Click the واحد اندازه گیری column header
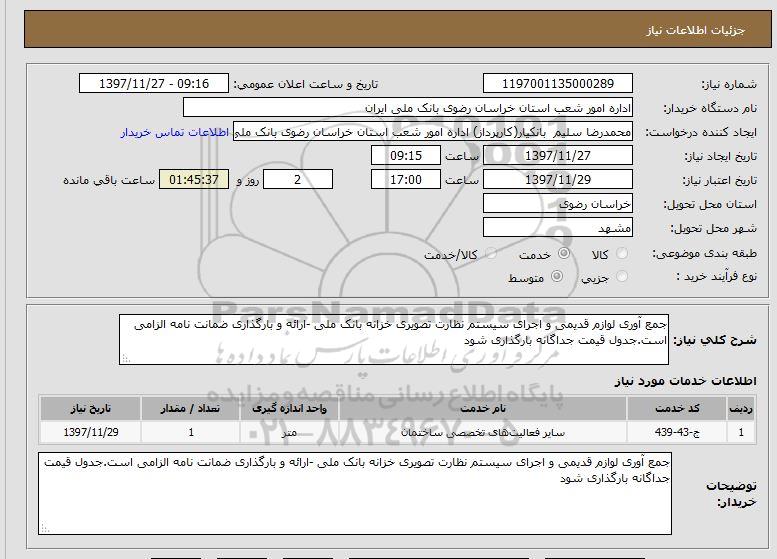The width and height of the screenshot is (777, 559). [289, 408]
